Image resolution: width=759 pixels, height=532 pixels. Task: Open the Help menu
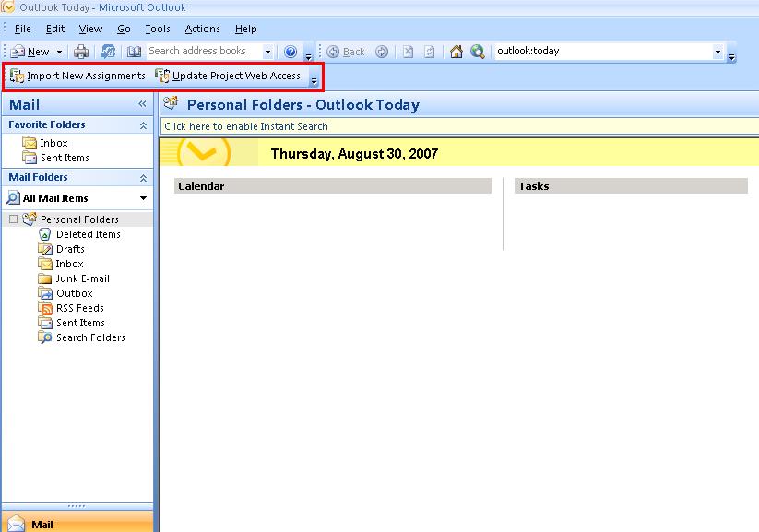(246, 30)
